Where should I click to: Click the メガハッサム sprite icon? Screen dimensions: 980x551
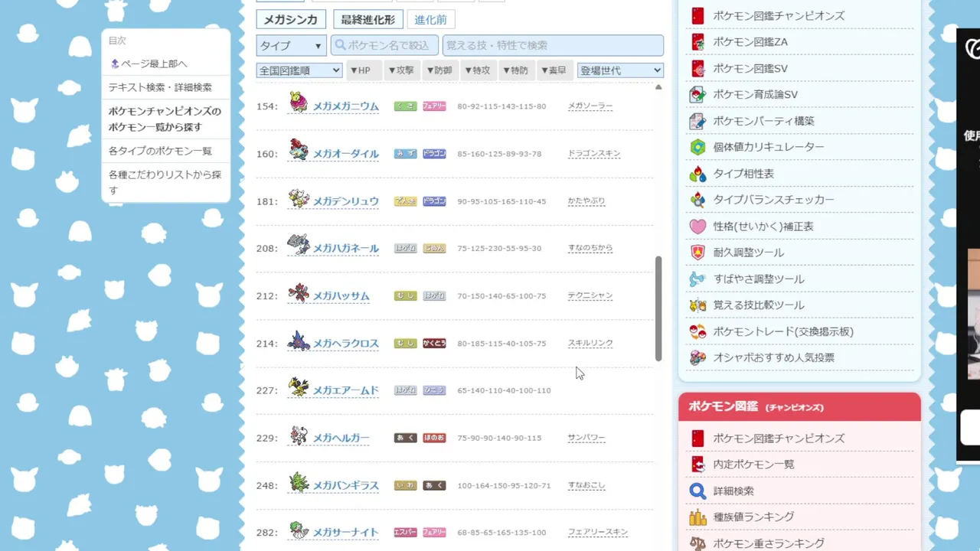(299, 292)
